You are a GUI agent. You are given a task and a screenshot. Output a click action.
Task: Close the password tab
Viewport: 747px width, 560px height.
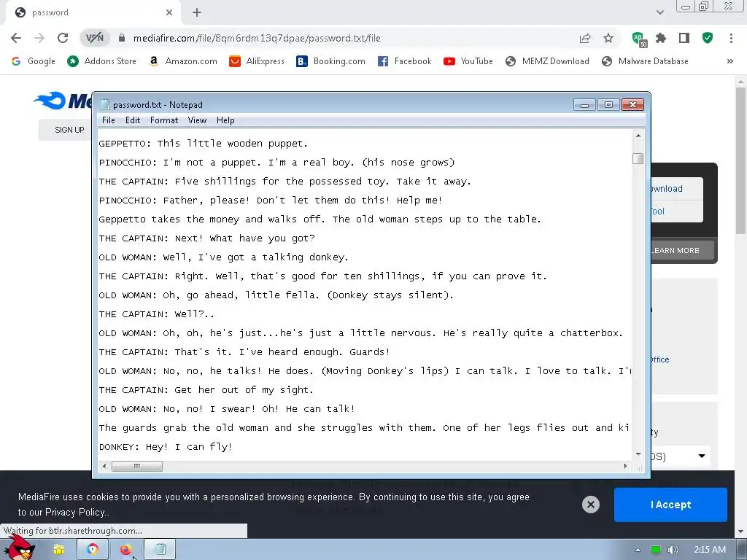pyautogui.click(x=169, y=12)
